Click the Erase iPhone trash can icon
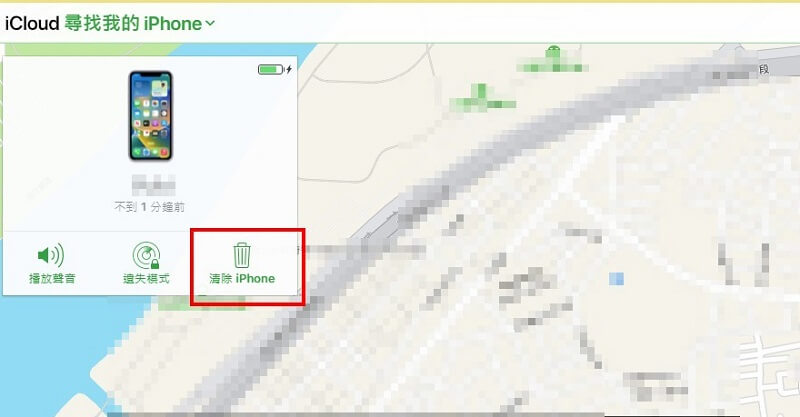 (x=242, y=255)
